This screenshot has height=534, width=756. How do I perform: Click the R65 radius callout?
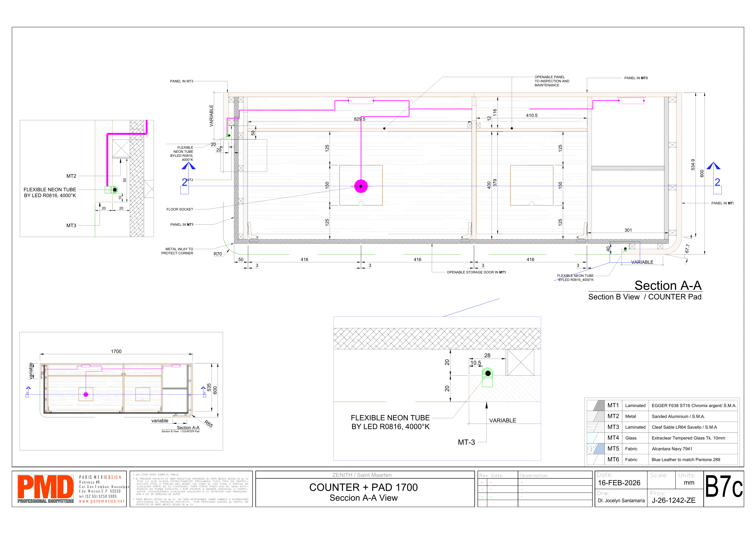[209, 424]
